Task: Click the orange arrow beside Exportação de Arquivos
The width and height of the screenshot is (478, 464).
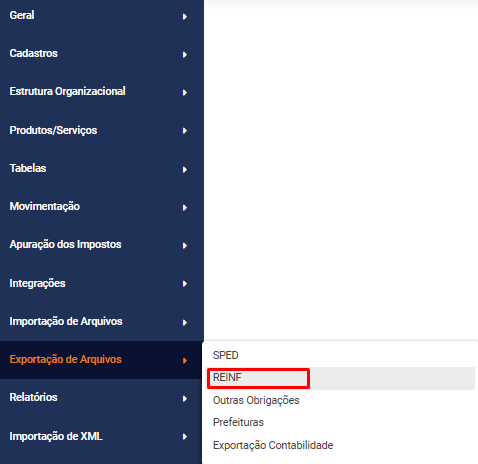Action: coord(185,360)
